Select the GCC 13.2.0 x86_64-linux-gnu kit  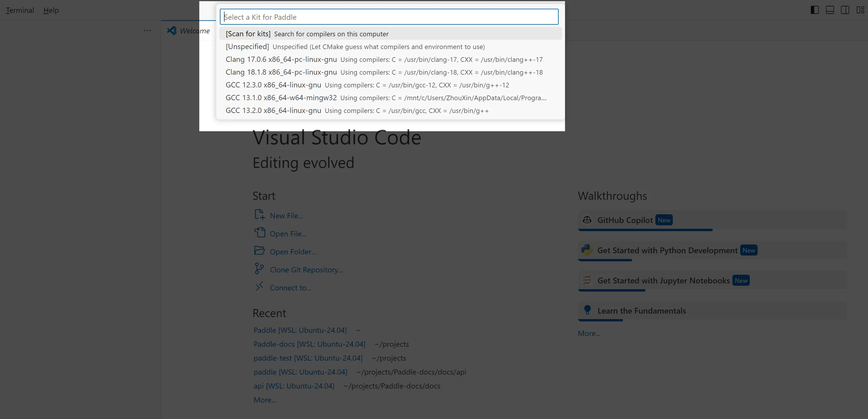390,110
